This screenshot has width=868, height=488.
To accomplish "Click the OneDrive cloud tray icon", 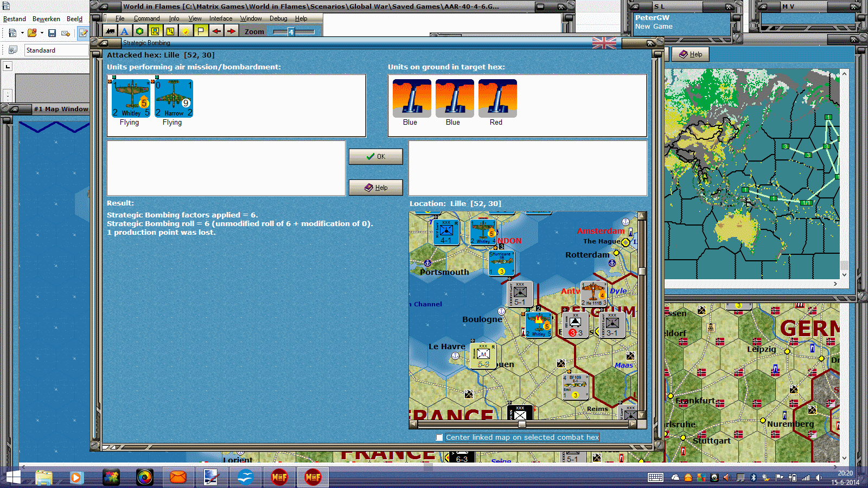I will click(x=675, y=478).
